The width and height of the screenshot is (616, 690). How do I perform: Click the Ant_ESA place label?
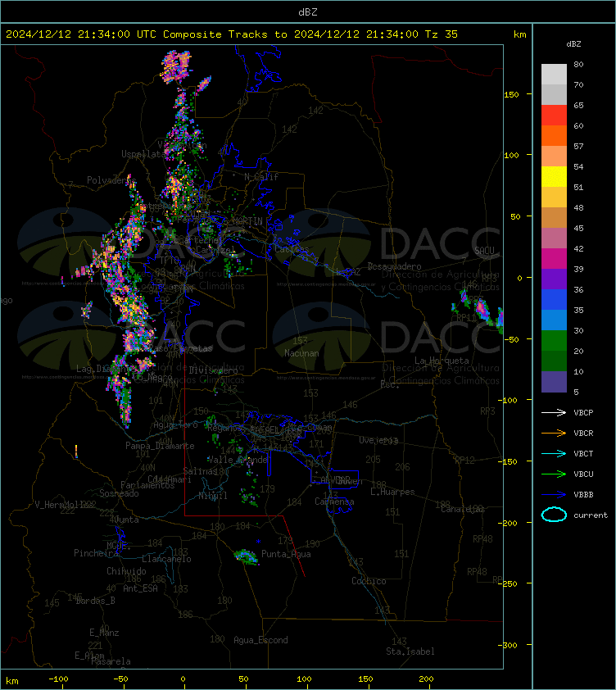[x=140, y=588]
